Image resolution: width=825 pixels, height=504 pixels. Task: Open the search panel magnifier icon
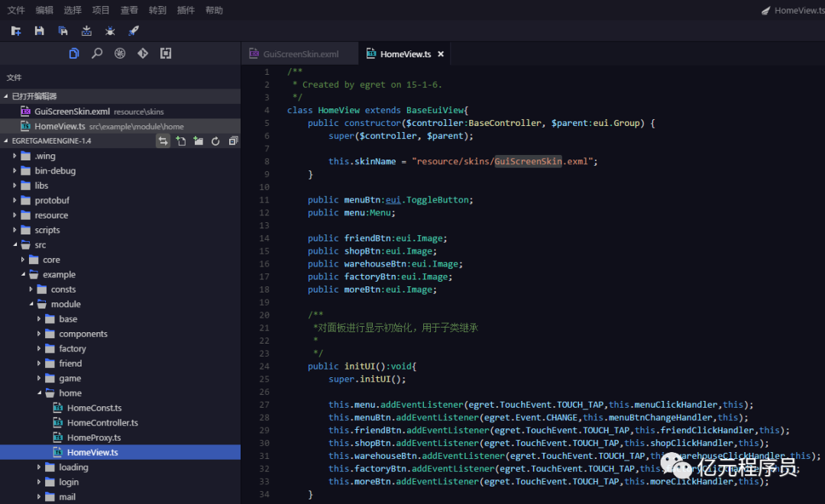pyautogui.click(x=97, y=53)
